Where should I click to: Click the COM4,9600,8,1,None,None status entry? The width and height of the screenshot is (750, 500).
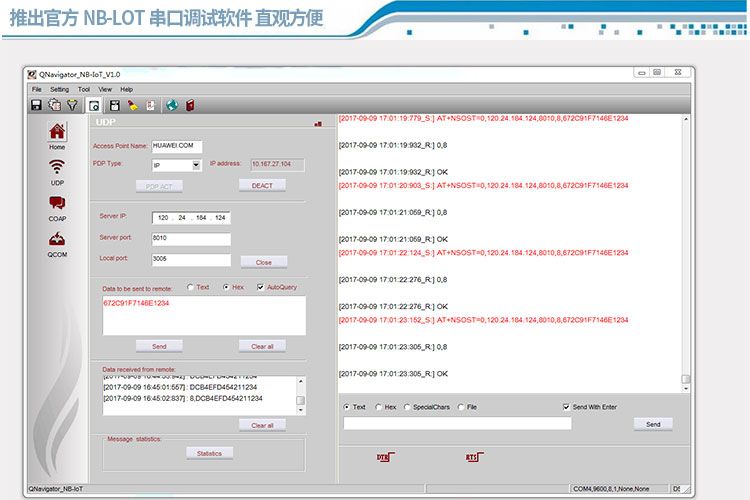point(611,489)
